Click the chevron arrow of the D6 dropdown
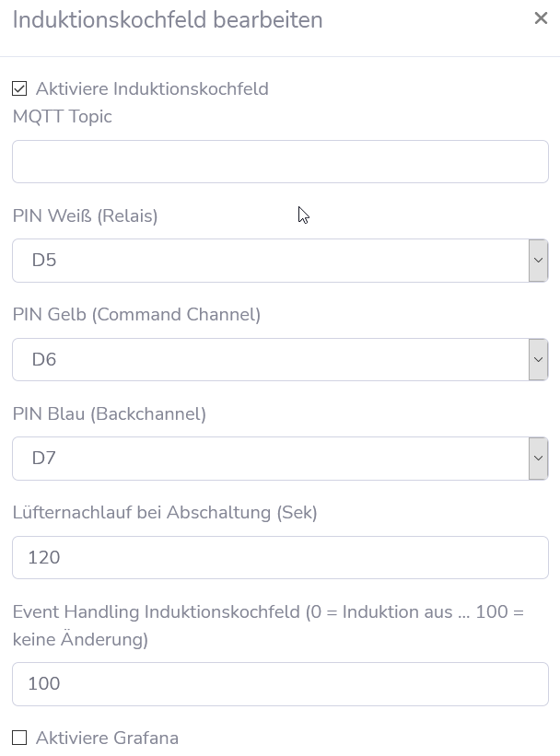Screen dimensions: 560x756 click(x=538, y=359)
